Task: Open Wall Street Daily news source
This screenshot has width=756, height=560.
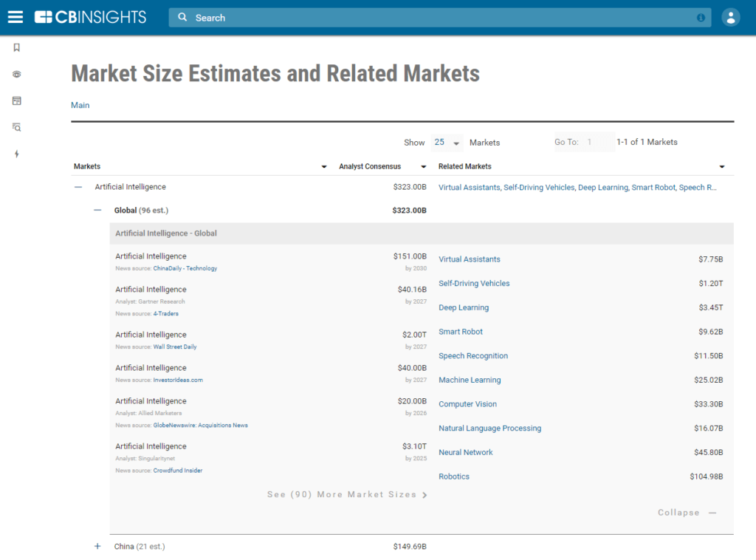Action: [x=175, y=346]
